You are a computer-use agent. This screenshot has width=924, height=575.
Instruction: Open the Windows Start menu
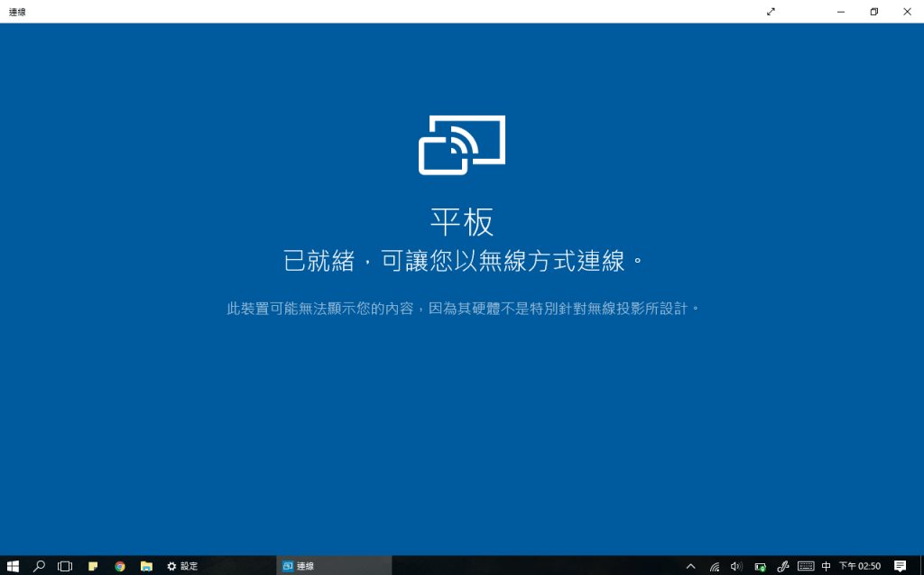click(x=13, y=566)
